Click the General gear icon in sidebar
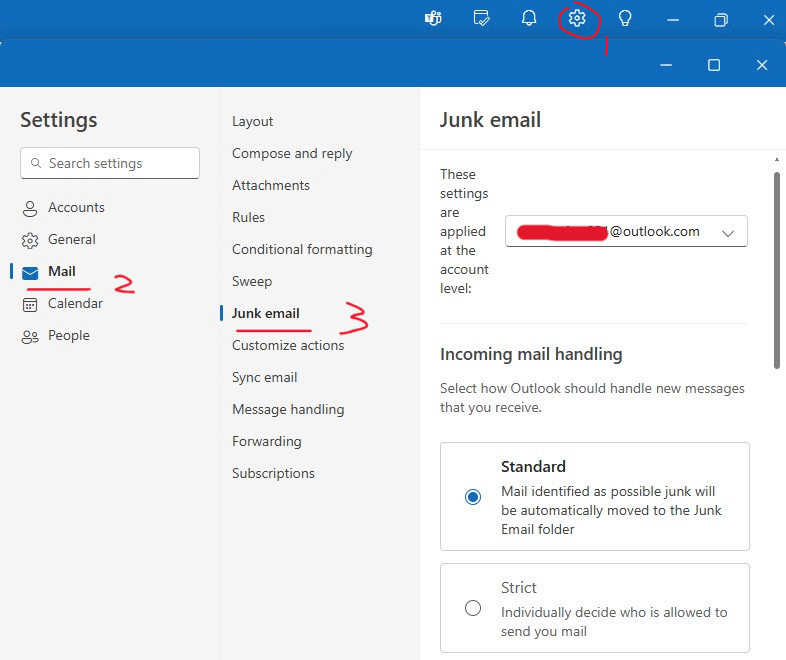This screenshot has height=660, width=786. (x=30, y=241)
